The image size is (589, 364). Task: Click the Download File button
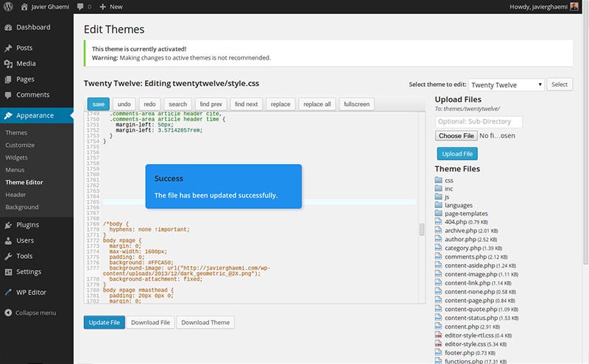150,322
